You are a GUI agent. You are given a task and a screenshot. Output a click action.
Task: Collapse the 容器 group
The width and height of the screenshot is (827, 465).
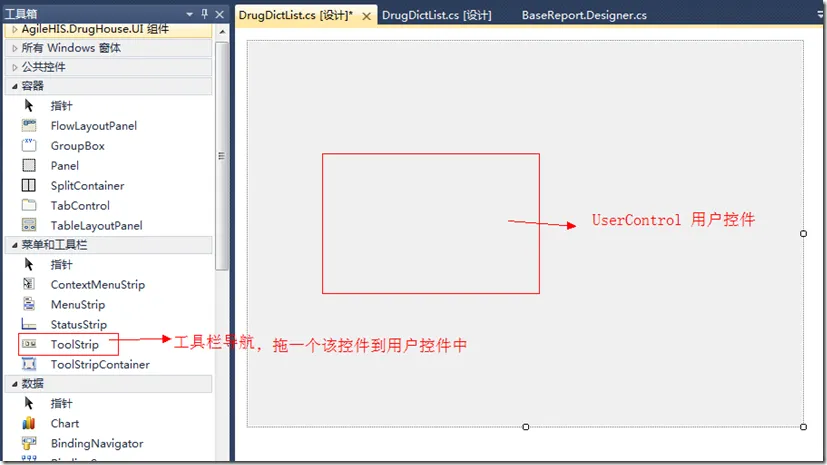pos(15,86)
